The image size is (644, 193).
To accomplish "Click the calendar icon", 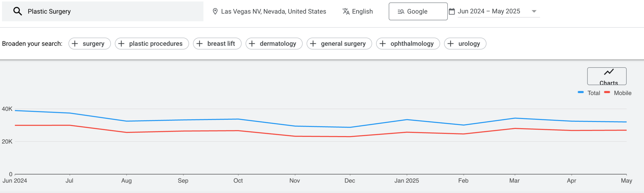I will (452, 12).
